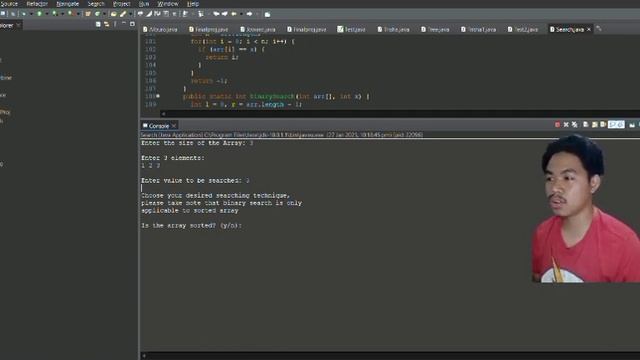Open the Project menu
The height and width of the screenshot is (360, 640).
(x=121, y=4)
